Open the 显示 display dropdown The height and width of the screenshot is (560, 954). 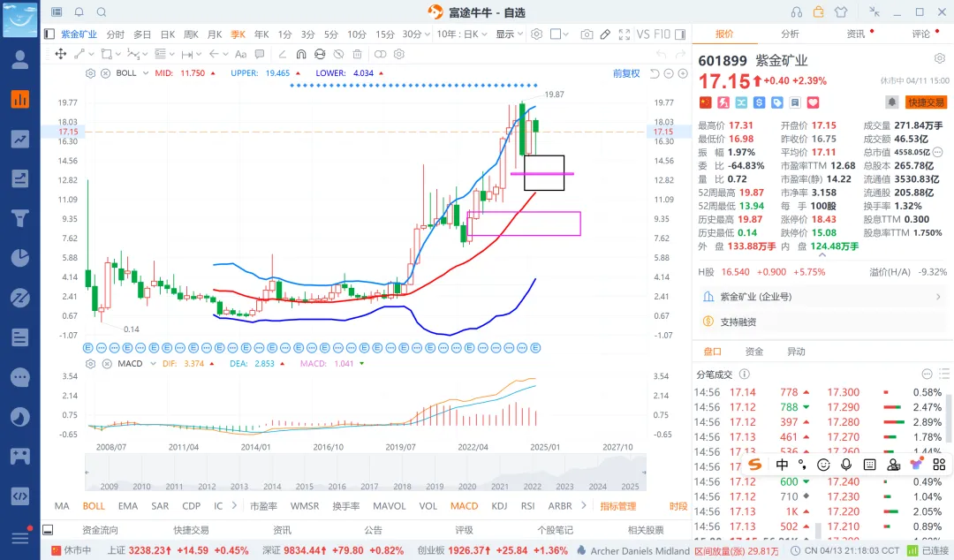tap(509, 34)
